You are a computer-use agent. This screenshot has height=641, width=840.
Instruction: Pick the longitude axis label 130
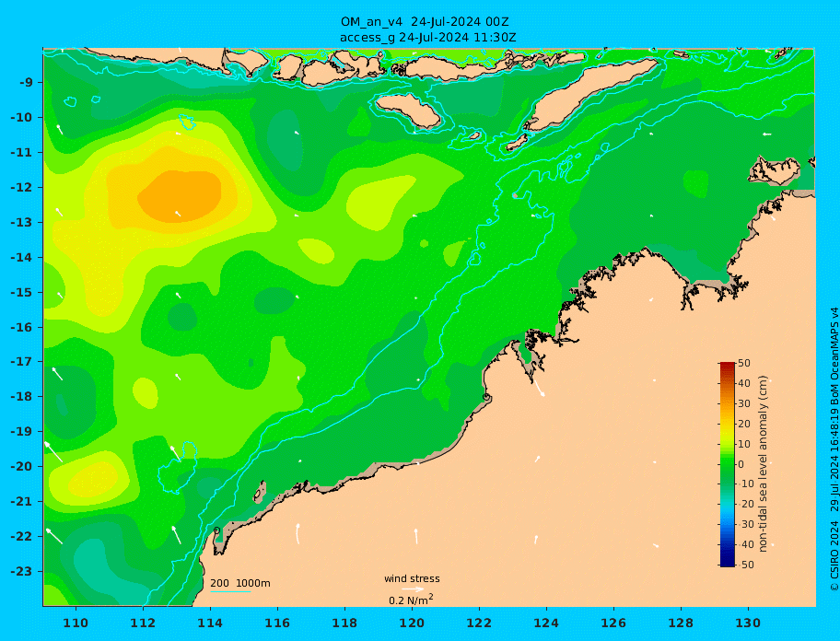(x=748, y=623)
